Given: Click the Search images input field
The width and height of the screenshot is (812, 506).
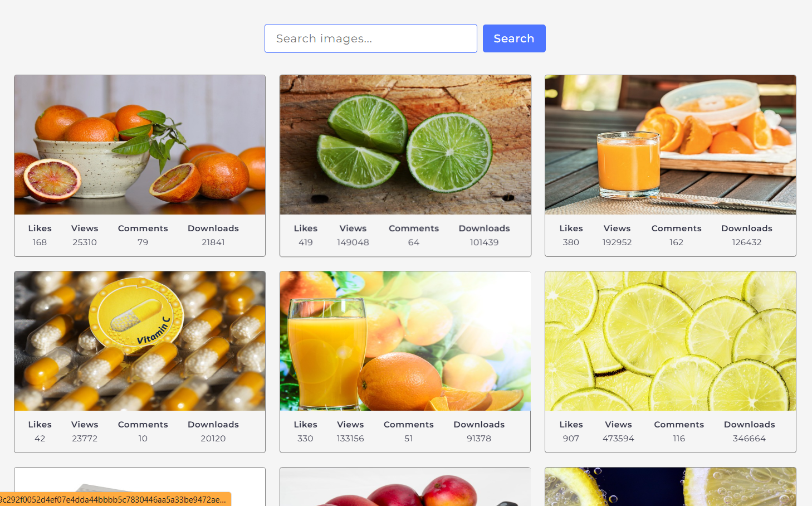Looking at the screenshot, I should coord(371,38).
